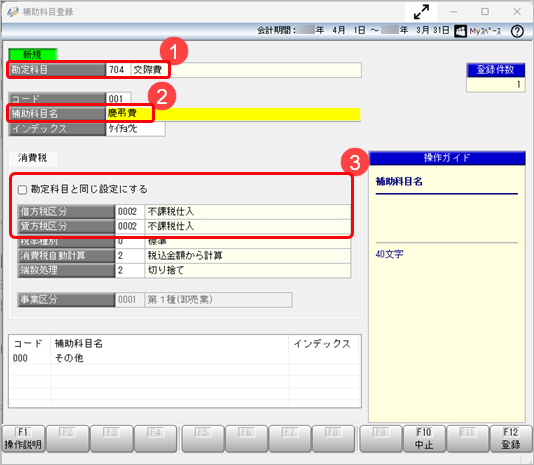
Task: Click F10 中止 button
Action: (x=424, y=439)
